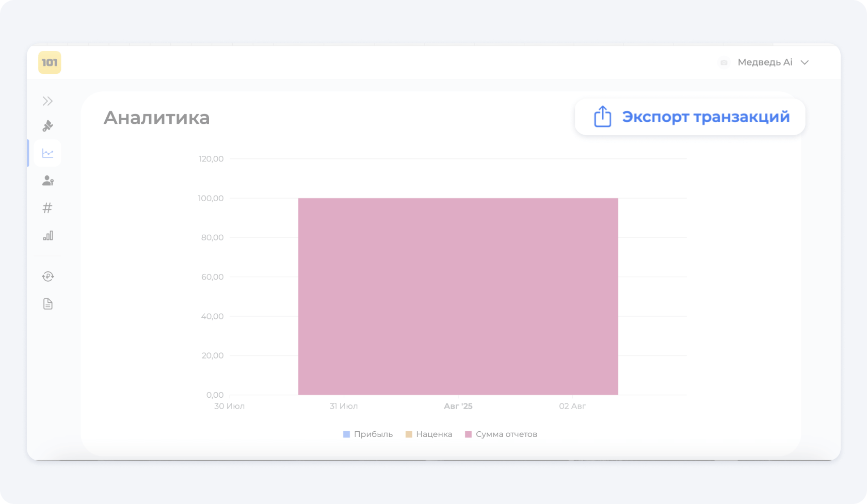Expand the sidebar with double-chevron arrows

47,101
